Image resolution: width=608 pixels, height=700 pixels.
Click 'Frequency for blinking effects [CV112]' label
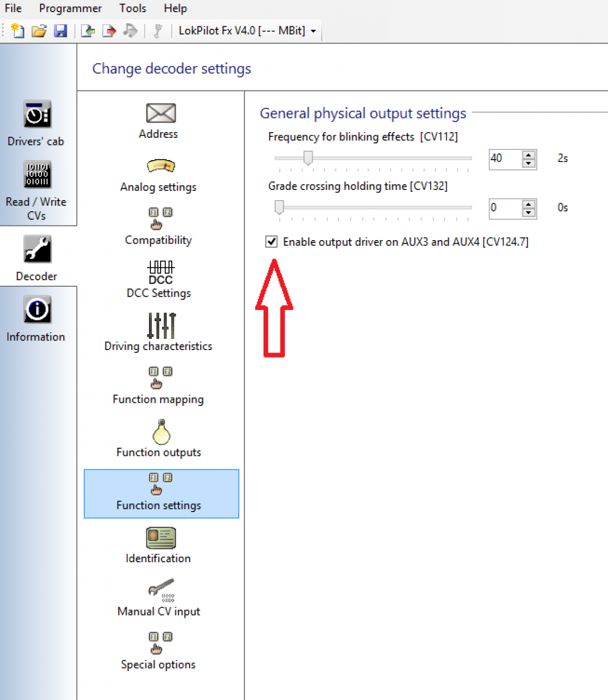pyautogui.click(x=363, y=137)
